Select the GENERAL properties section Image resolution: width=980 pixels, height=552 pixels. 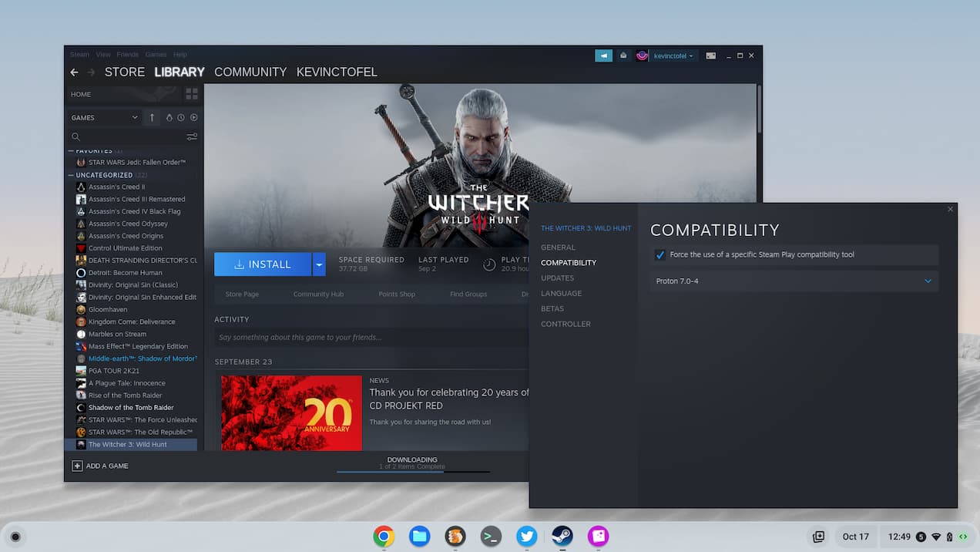point(558,247)
